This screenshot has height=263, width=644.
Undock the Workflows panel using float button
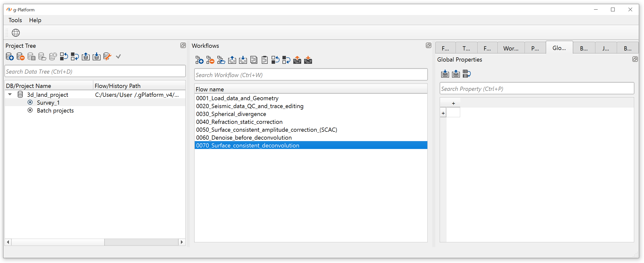pos(428,46)
